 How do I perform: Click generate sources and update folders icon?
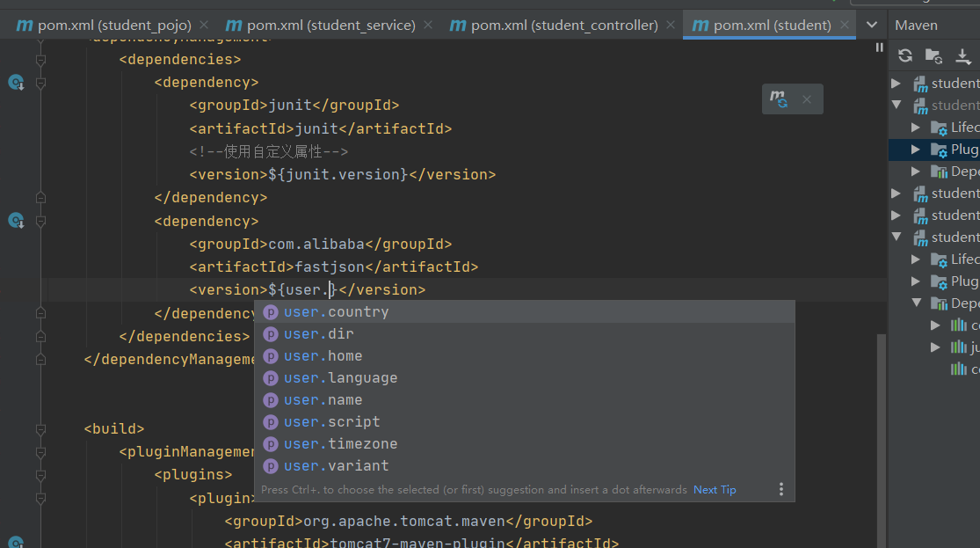click(x=933, y=55)
